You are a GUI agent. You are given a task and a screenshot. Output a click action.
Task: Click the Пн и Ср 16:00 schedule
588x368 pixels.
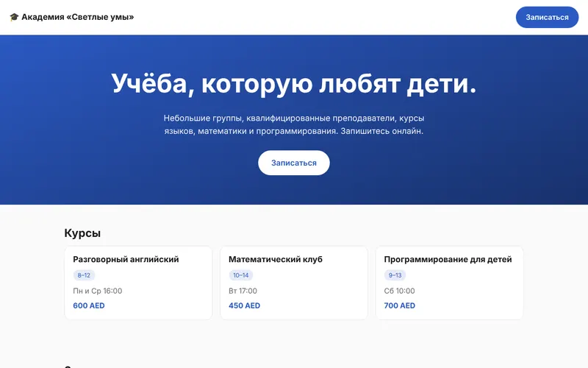98,291
